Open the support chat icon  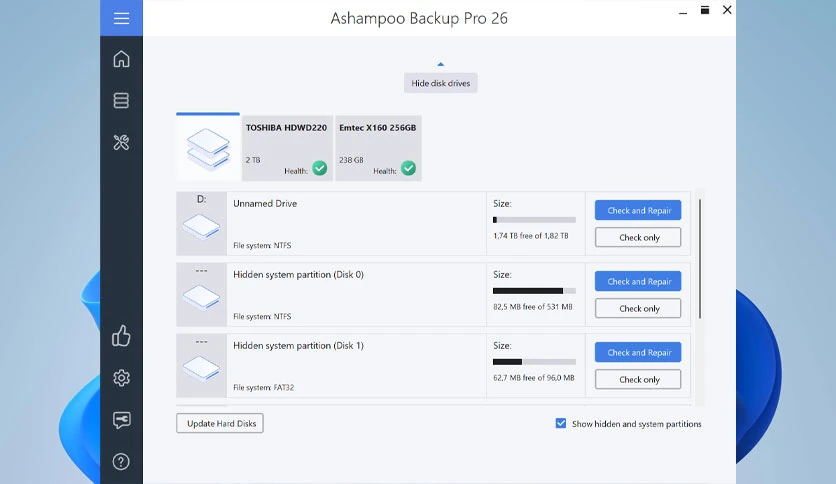tap(121, 420)
